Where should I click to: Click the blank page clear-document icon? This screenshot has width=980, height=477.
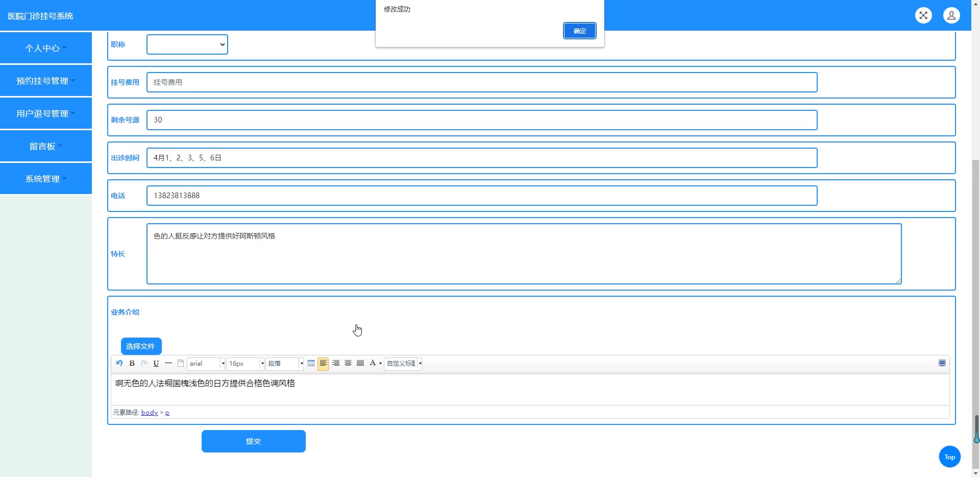coord(181,363)
